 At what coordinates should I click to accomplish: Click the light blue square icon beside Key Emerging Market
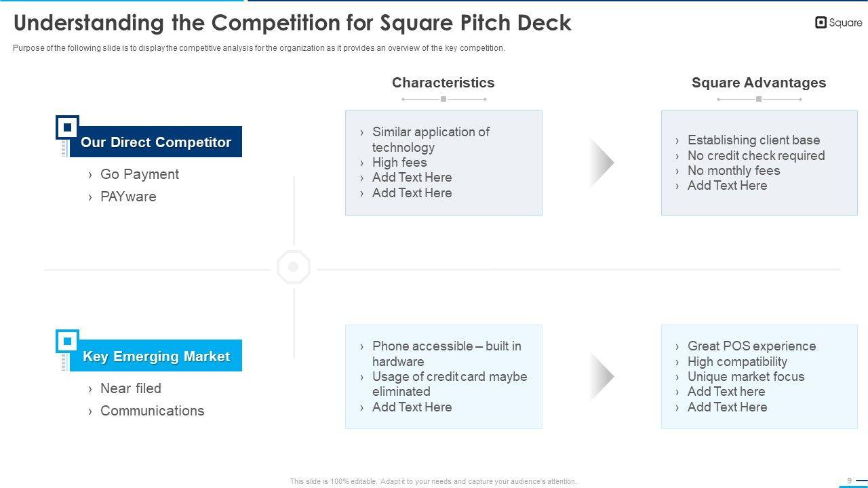67,342
